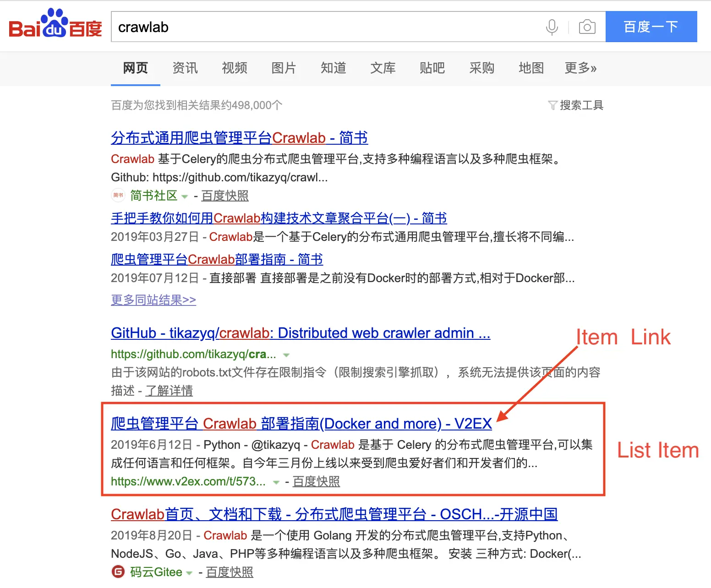Viewport: 711px width, 588px height.
Task: Switch to the 文库 tab
Action: 383,68
